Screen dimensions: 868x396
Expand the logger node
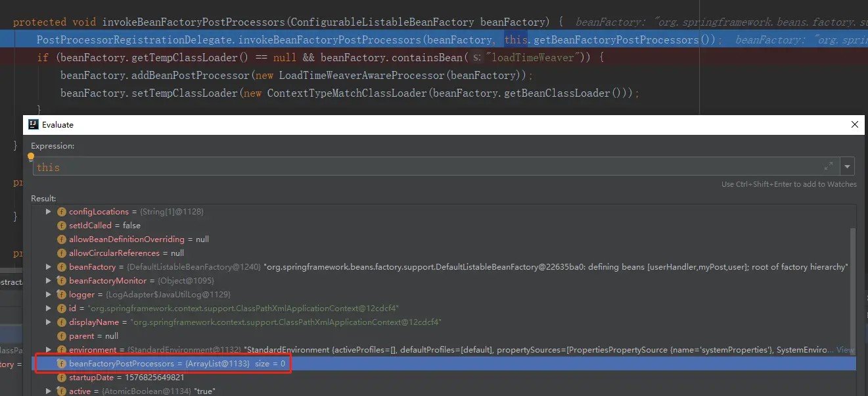pyautogui.click(x=48, y=295)
